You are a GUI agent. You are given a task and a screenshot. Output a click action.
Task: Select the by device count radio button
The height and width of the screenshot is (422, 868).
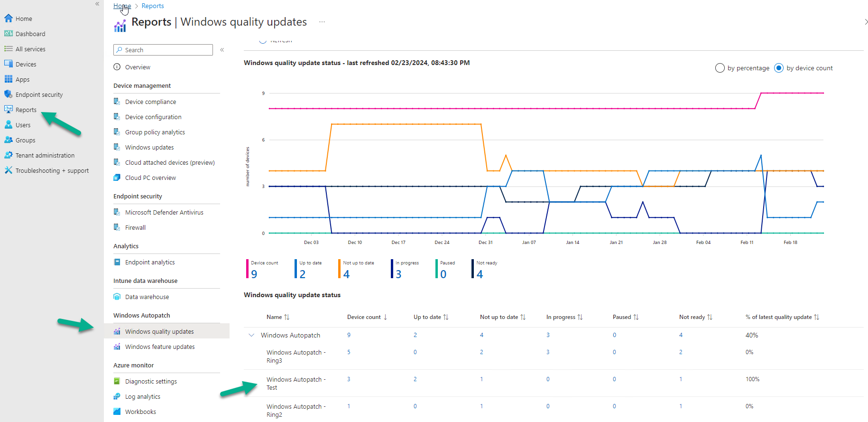[x=778, y=68]
